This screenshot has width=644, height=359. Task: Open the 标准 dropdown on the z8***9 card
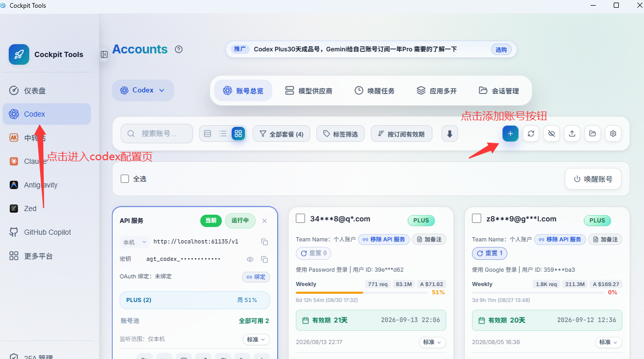tap(609, 342)
